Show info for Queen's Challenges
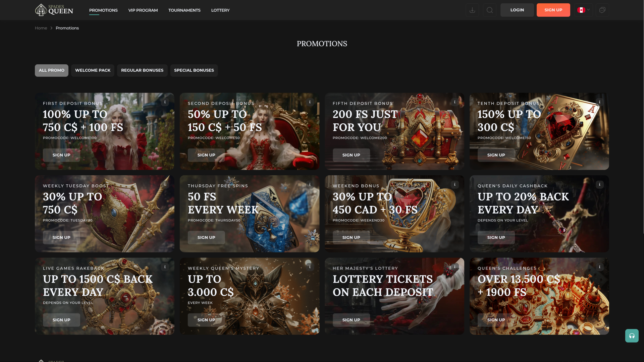This screenshot has width=644, height=362. pos(600,267)
